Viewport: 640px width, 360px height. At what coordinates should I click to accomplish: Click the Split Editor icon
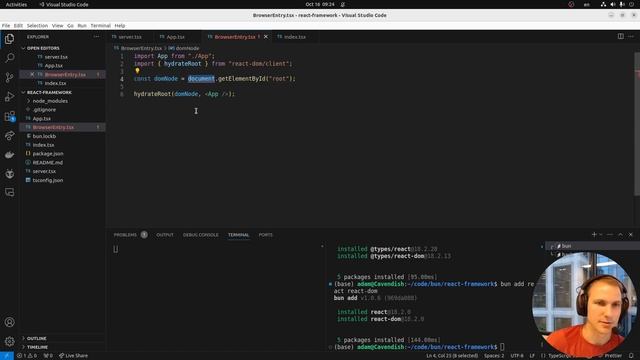(x=620, y=36)
